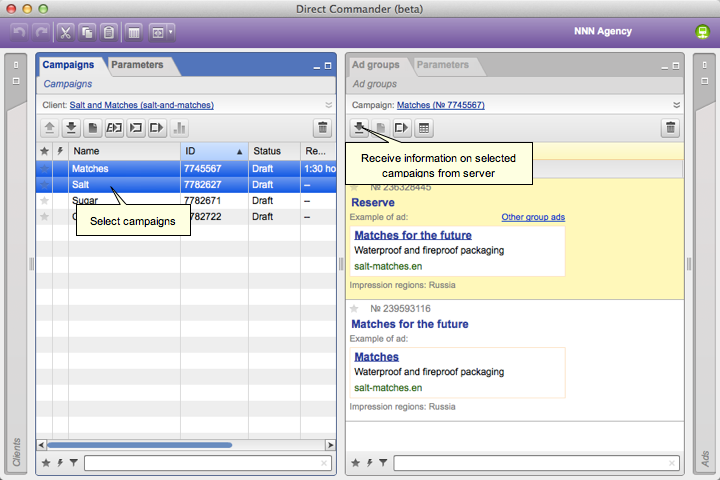Click funnel filter icon below Campaigns list

[73, 463]
